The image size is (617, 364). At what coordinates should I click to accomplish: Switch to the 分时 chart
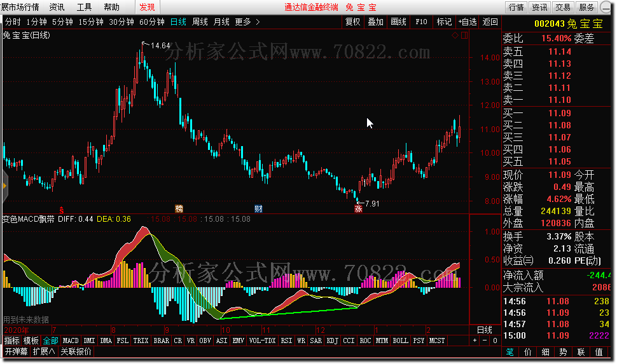[13, 22]
